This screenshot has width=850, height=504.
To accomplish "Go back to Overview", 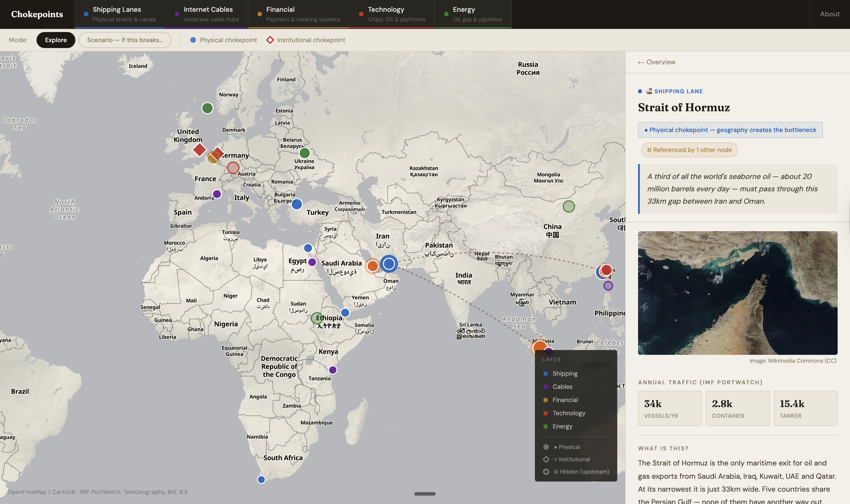I will click(x=656, y=62).
